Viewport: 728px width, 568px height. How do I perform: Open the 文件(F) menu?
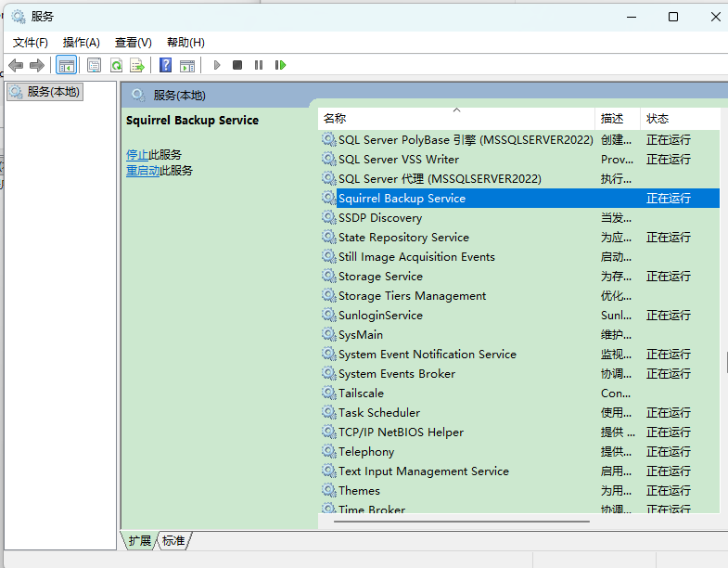31,43
